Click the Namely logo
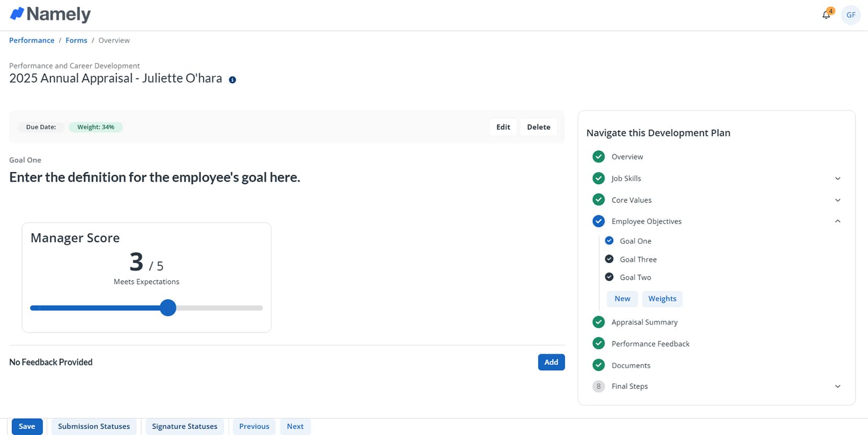This screenshot has width=868, height=435. click(50, 14)
